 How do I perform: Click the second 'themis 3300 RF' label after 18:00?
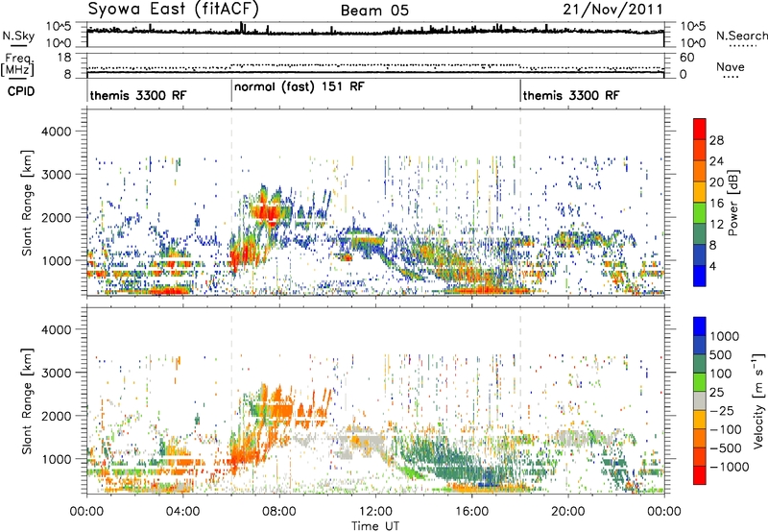coord(571,95)
